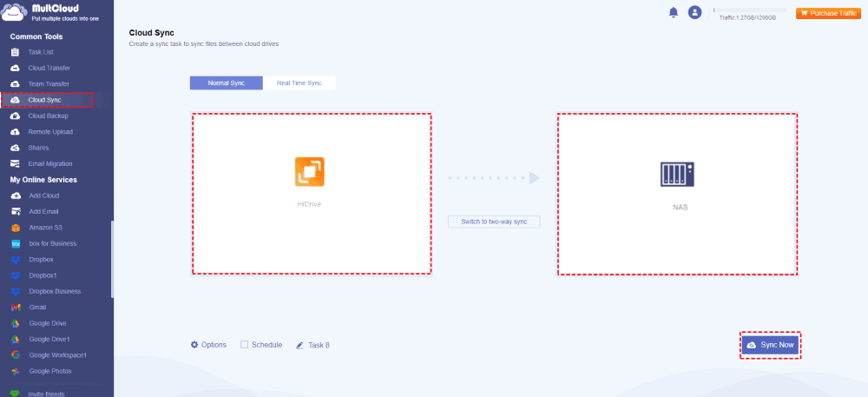Enable the Schedule checkbox
868x397 pixels.
point(244,344)
